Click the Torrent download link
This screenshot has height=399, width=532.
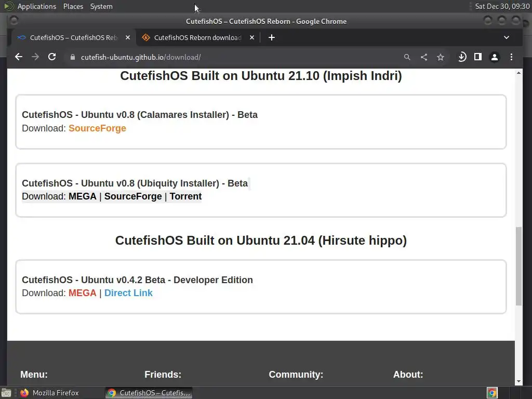pos(185,196)
